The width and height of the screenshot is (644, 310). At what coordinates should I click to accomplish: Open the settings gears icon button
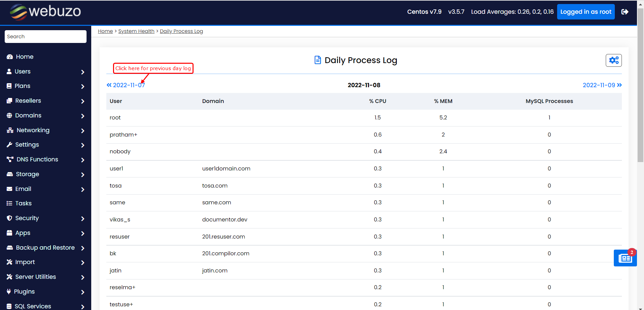(x=613, y=60)
